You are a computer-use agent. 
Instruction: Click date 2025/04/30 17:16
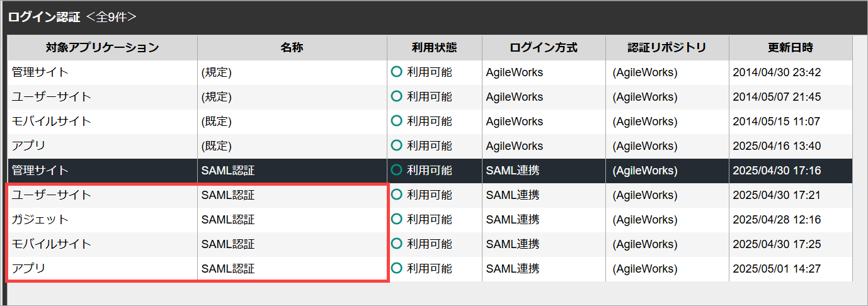click(777, 171)
